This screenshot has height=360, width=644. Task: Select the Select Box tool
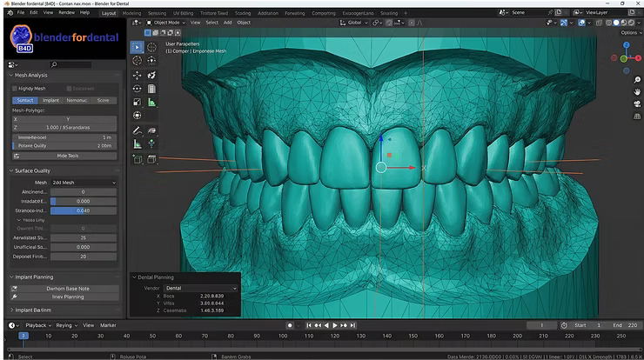(138, 47)
